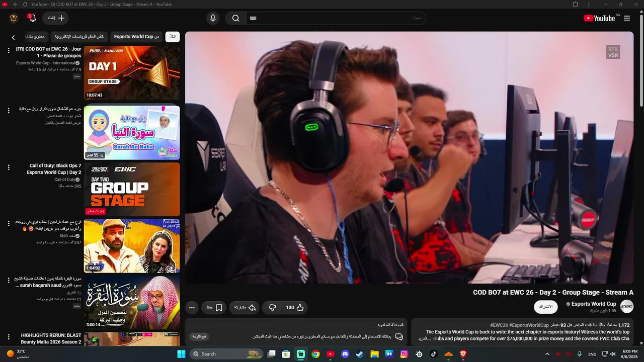Open options for BLAST Bounty Malta rerun
The image size is (644, 362).
tap(9, 337)
